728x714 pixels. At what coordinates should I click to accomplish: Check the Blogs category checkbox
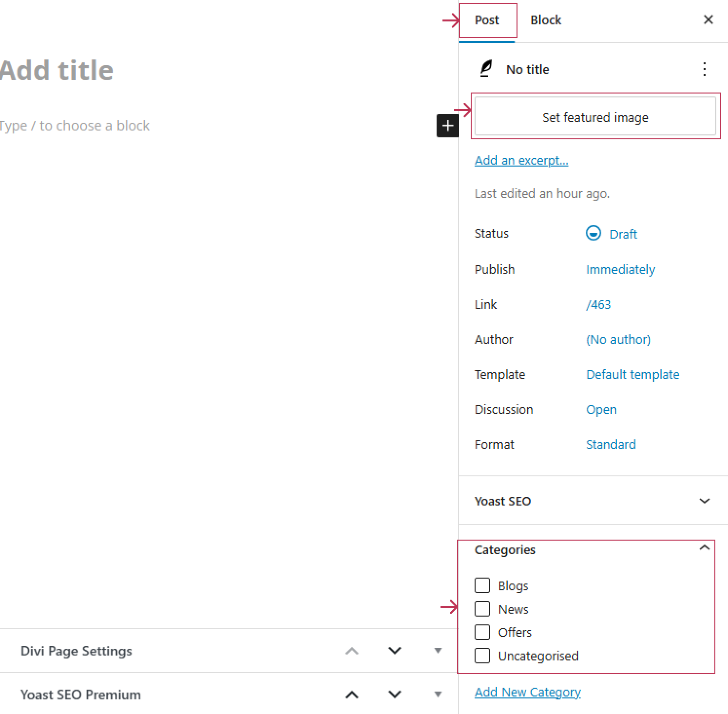(482, 585)
